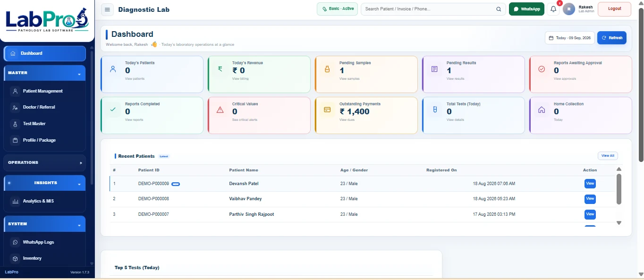Click the Registered On column header
The width and height of the screenshot is (644, 280).
point(441,170)
